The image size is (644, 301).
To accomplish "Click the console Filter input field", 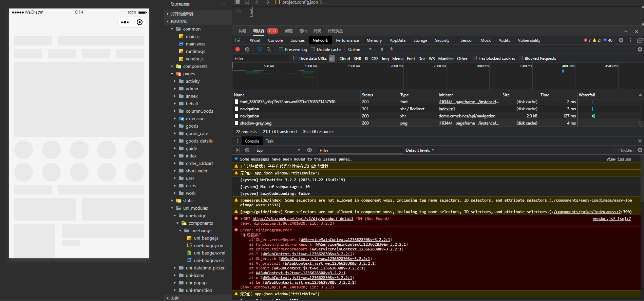I will point(360,150).
